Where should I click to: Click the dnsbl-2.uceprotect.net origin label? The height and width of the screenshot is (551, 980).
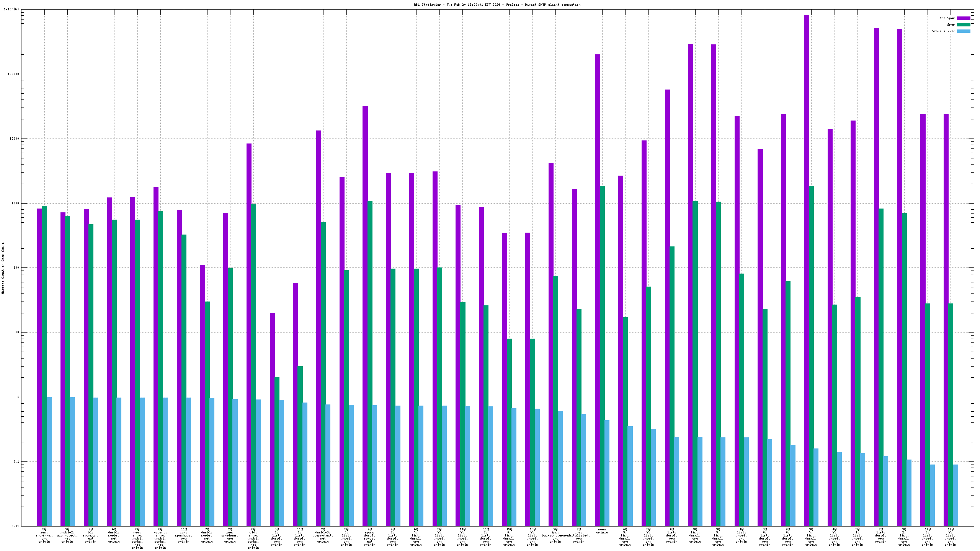67,535
